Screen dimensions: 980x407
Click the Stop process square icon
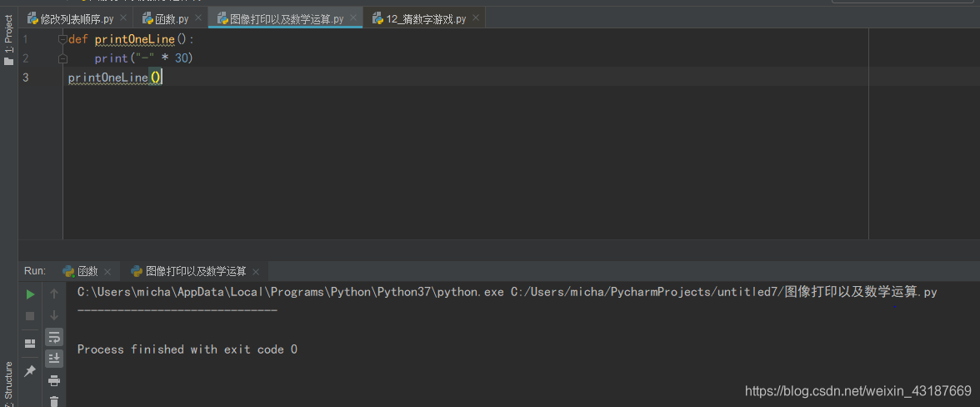pos(30,316)
